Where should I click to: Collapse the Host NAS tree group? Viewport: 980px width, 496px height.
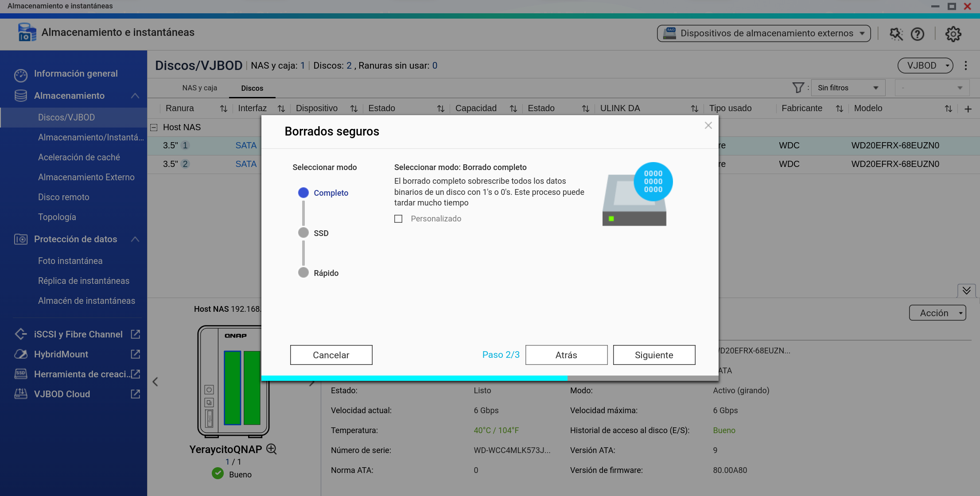point(154,128)
